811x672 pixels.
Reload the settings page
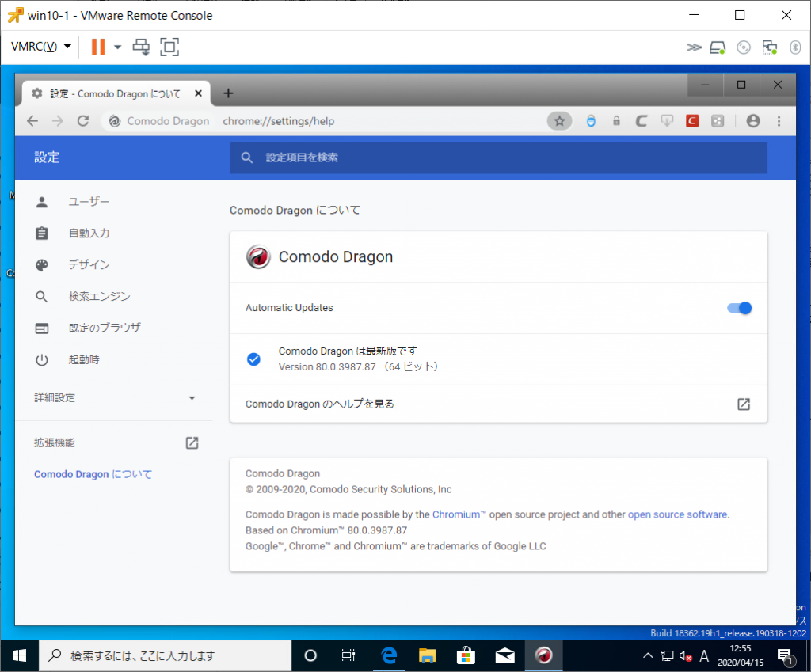point(82,121)
